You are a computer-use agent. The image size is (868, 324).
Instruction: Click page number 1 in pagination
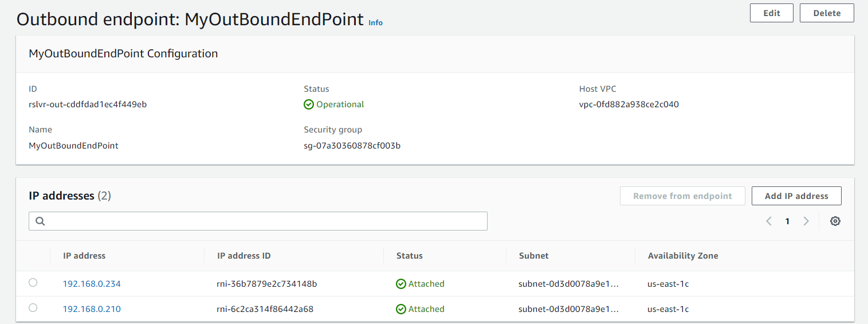[787, 221]
